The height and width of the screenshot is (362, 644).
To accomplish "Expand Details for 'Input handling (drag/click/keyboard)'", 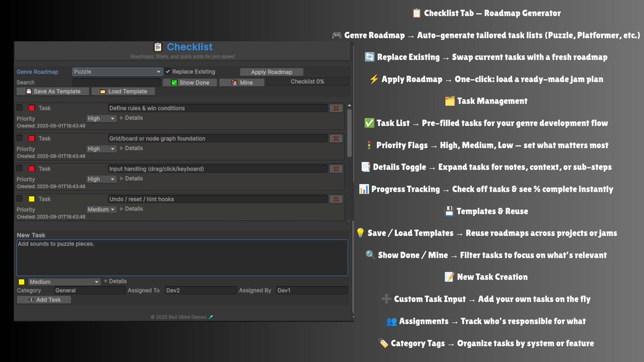I will point(131,179).
